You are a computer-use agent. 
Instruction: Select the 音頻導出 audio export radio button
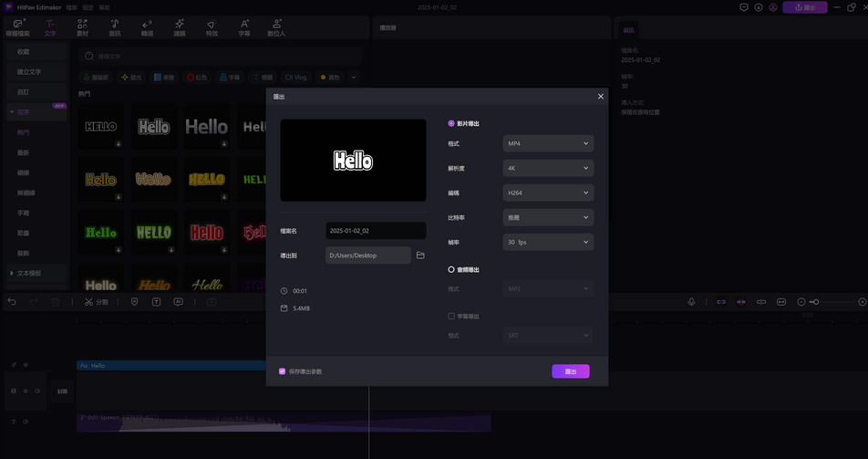click(x=451, y=270)
